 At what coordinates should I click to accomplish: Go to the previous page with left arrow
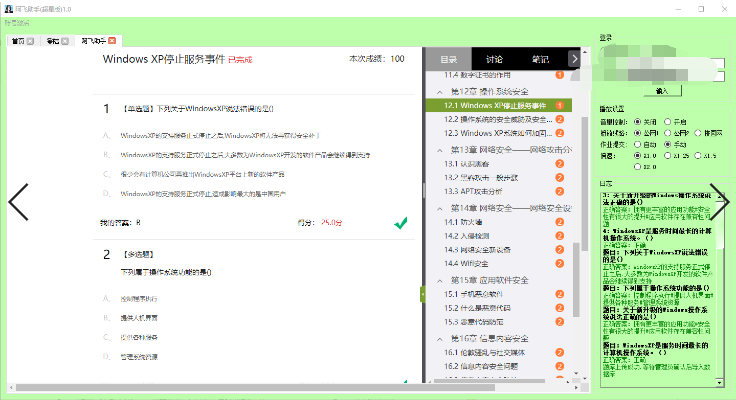pos(19,202)
